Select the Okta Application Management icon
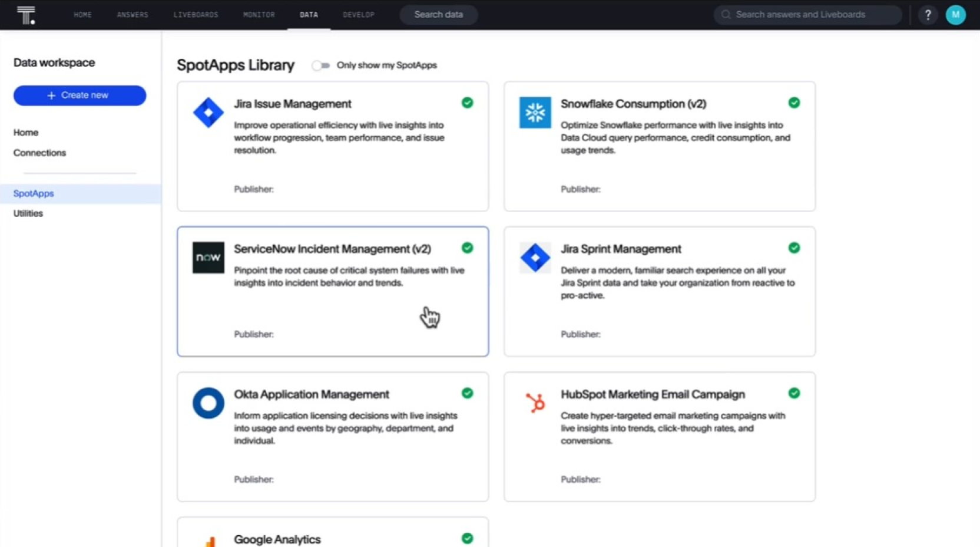Viewport: 980px width, 547px height. click(207, 403)
